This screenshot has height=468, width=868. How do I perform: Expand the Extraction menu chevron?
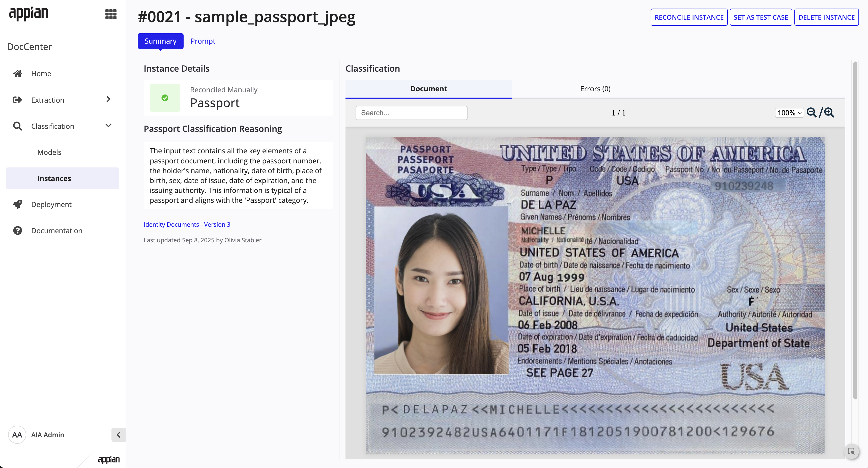pos(108,99)
